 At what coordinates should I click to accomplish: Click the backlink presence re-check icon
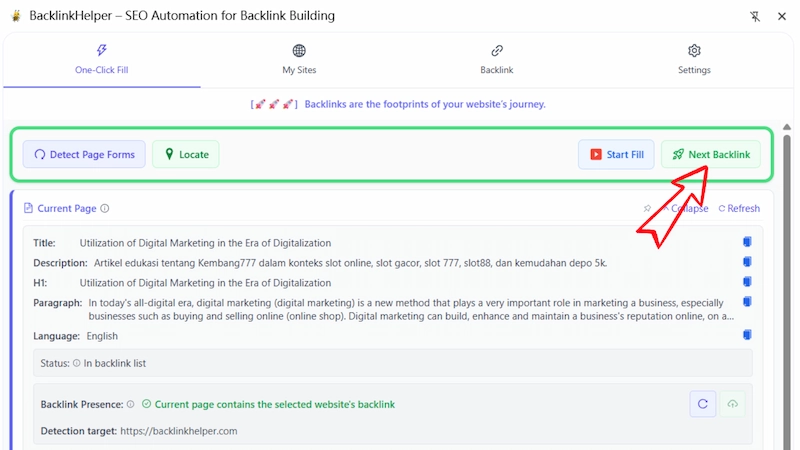click(x=703, y=404)
